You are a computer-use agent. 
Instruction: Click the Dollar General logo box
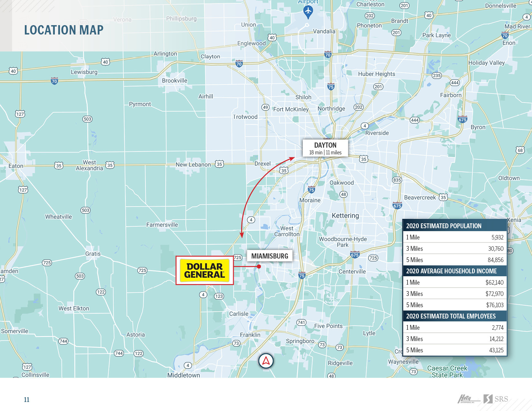click(204, 270)
